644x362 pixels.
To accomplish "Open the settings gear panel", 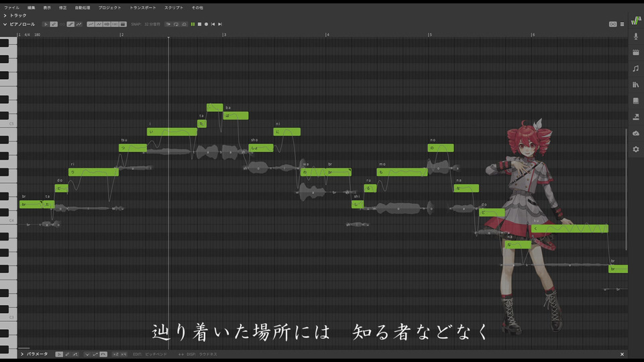I will click(x=636, y=149).
